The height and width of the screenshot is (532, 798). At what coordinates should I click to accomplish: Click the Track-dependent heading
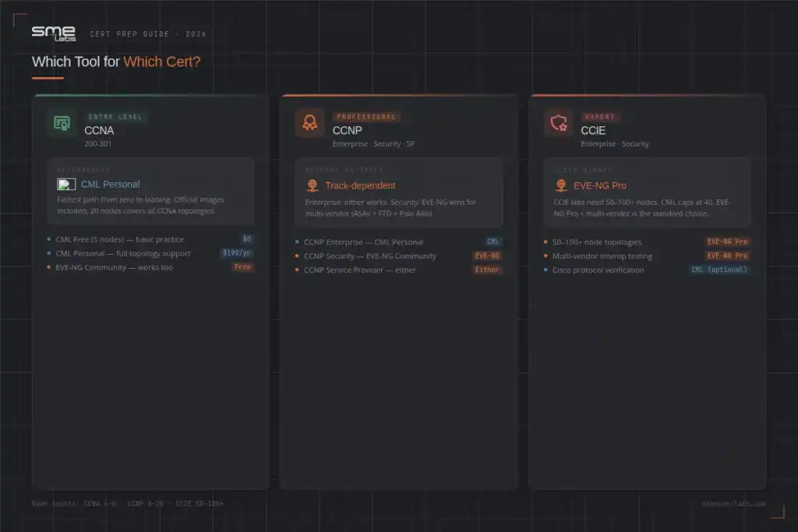pos(360,185)
